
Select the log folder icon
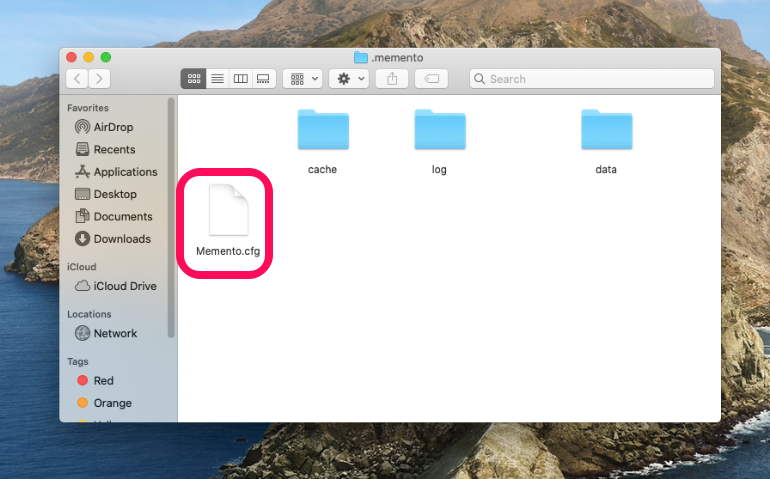coord(440,129)
